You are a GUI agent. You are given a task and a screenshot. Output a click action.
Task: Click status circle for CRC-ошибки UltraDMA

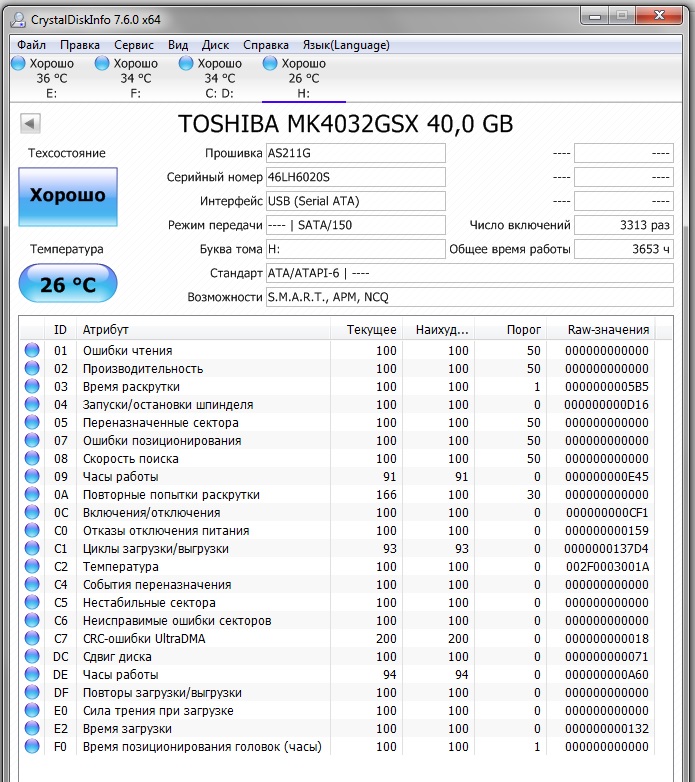[x=32, y=638]
